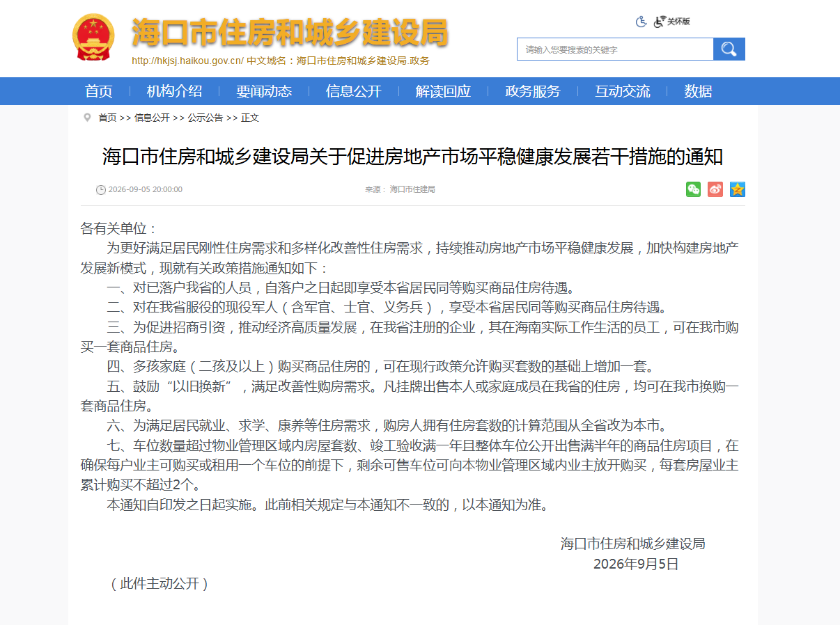Go to 首页 in the breadcrumb
Screen dimensions: 840x625
coord(107,118)
